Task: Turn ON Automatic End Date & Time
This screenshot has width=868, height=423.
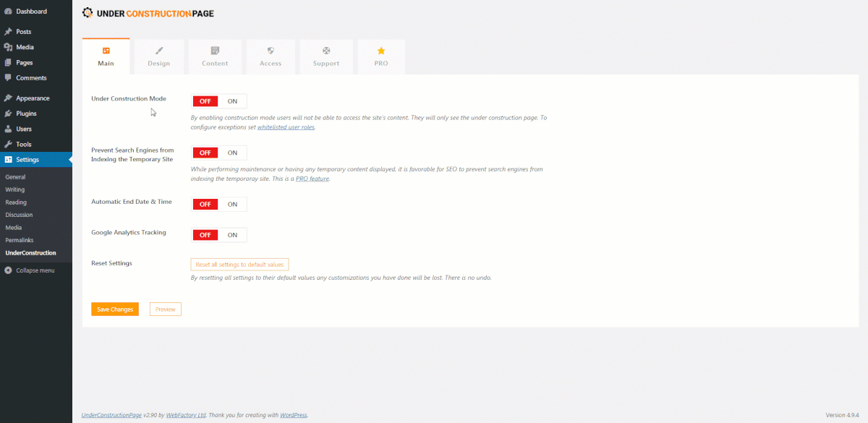Action: tap(232, 205)
